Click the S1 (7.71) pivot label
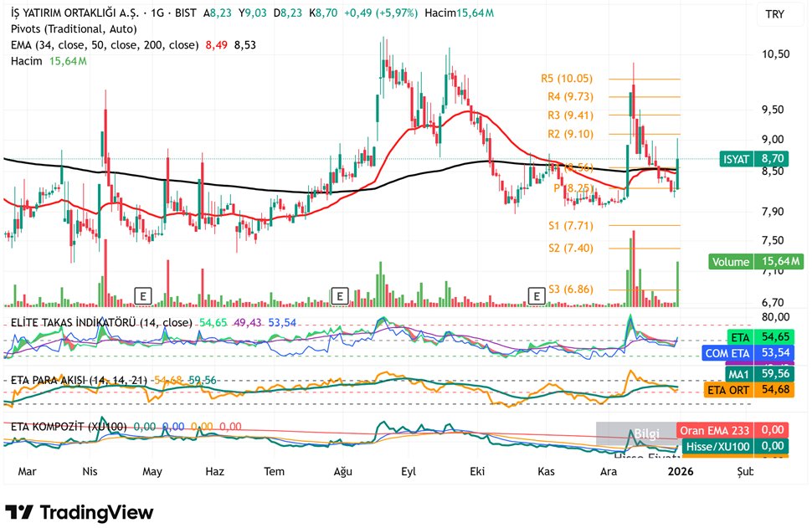 [571, 226]
